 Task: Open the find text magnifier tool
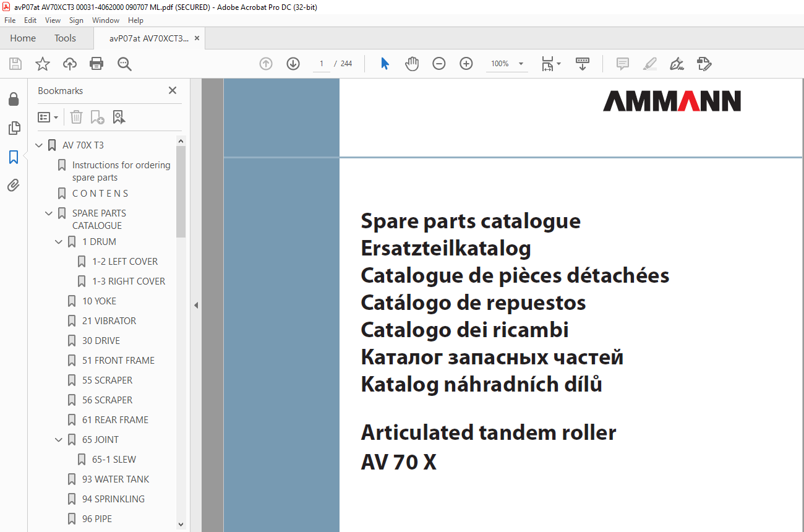(125, 64)
